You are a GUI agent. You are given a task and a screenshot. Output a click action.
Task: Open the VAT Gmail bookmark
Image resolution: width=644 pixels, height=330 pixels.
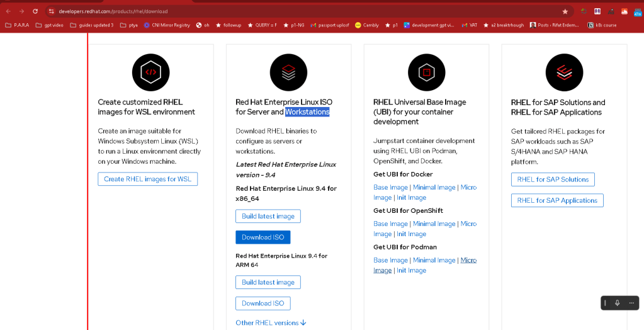click(x=470, y=25)
